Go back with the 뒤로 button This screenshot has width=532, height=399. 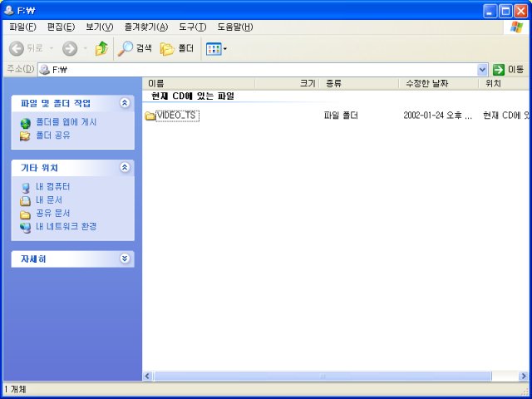[26, 48]
